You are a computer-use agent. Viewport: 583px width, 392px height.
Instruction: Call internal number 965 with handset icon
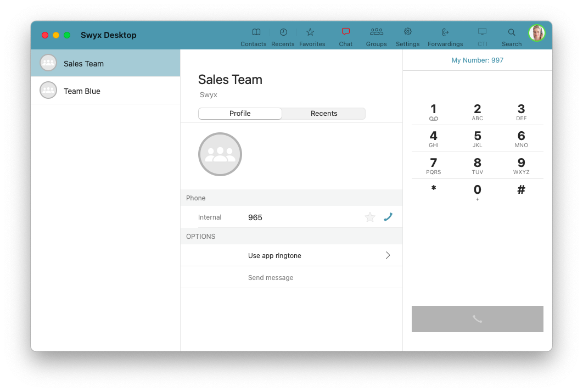tap(388, 217)
